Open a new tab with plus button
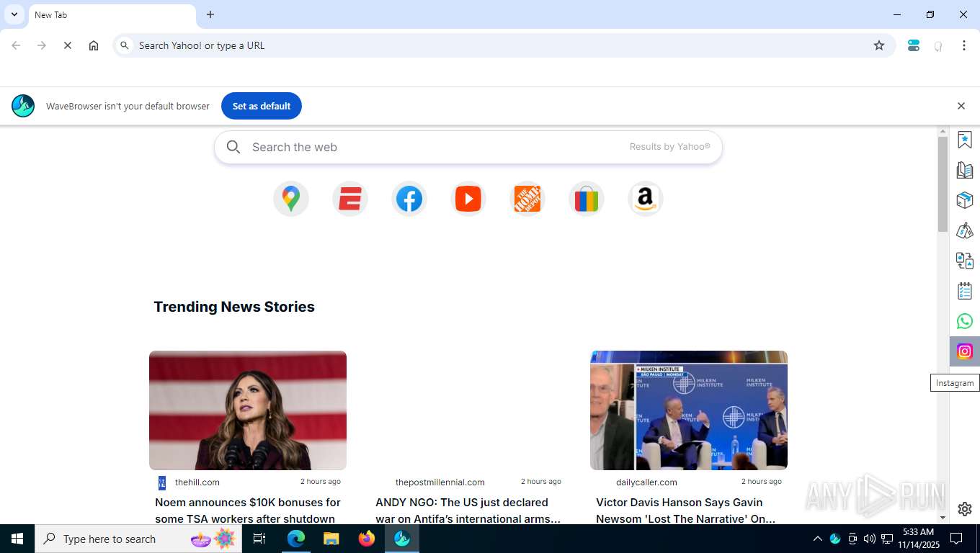Screen dimensions: 980x553 tap(210, 14)
